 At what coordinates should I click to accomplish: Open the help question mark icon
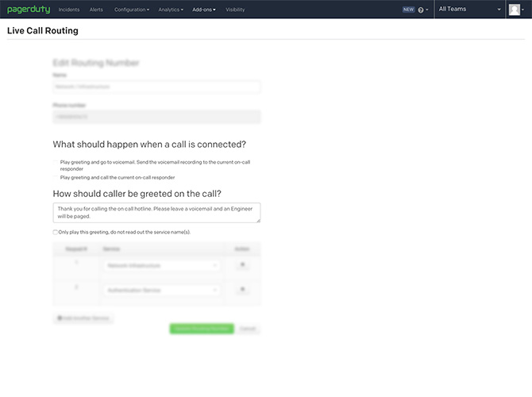421,10
